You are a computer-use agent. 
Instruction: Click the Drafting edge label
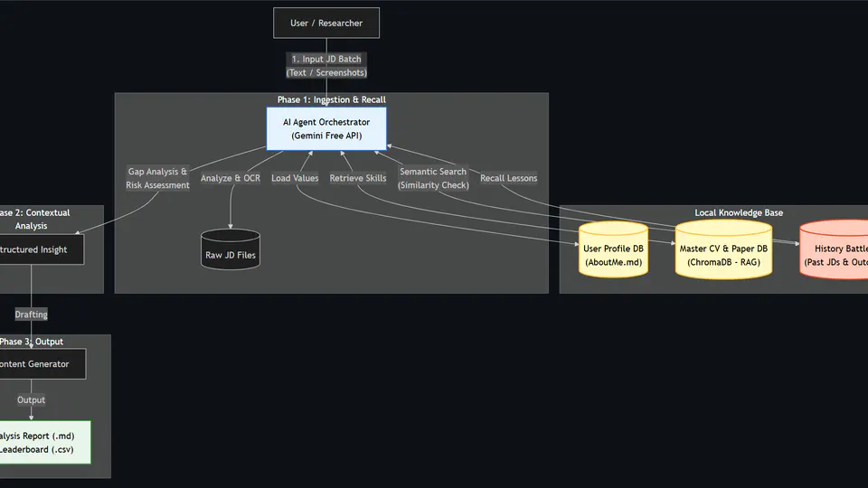click(31, 314)
